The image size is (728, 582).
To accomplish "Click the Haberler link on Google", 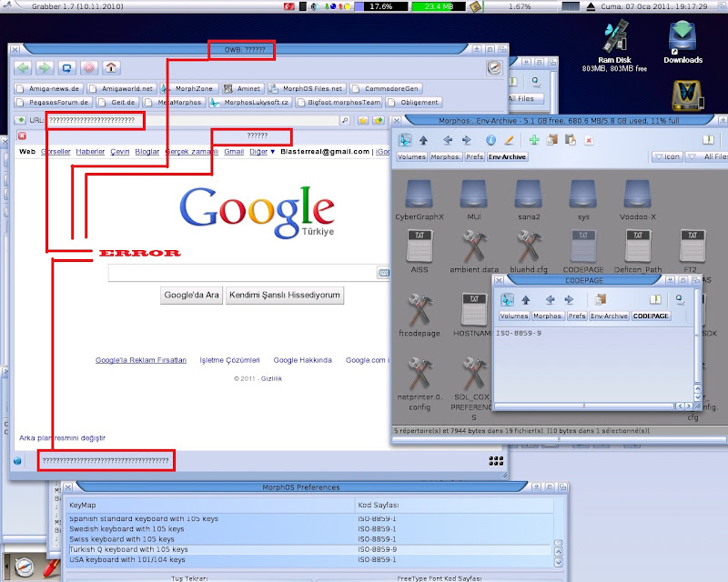I will point(90,151).
